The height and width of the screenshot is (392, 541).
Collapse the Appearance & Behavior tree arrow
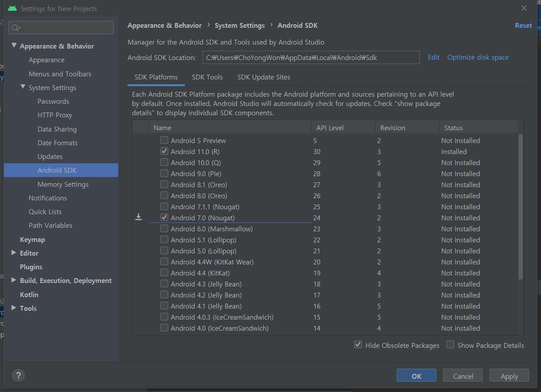tap(14, 45)
